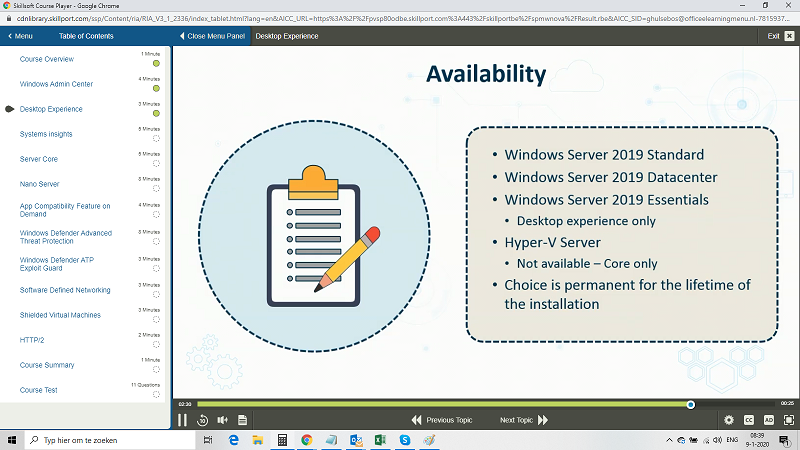The image size is (800, 450).
Task: Click the video progress bar handle
Action: pyautogui.click(x=691, y=405)
